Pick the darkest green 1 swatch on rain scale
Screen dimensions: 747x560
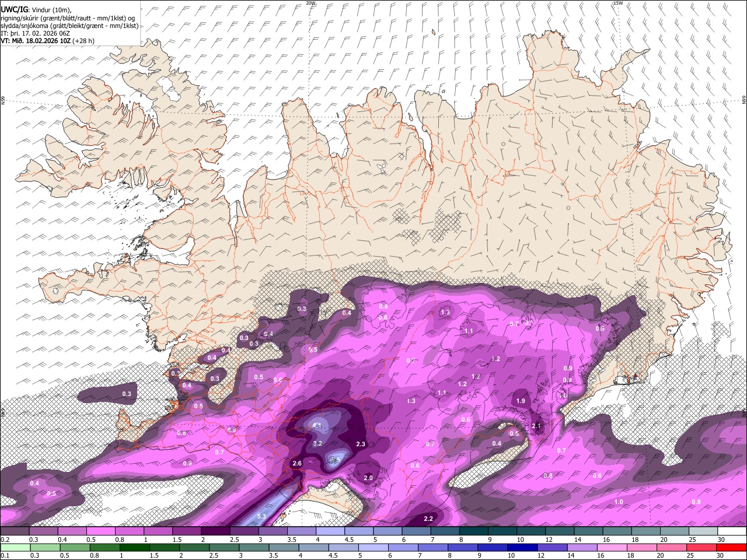[x=134, y=548]
